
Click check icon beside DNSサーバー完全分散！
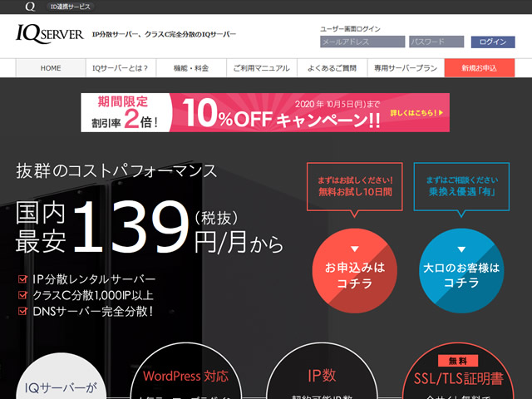[22, 311]
